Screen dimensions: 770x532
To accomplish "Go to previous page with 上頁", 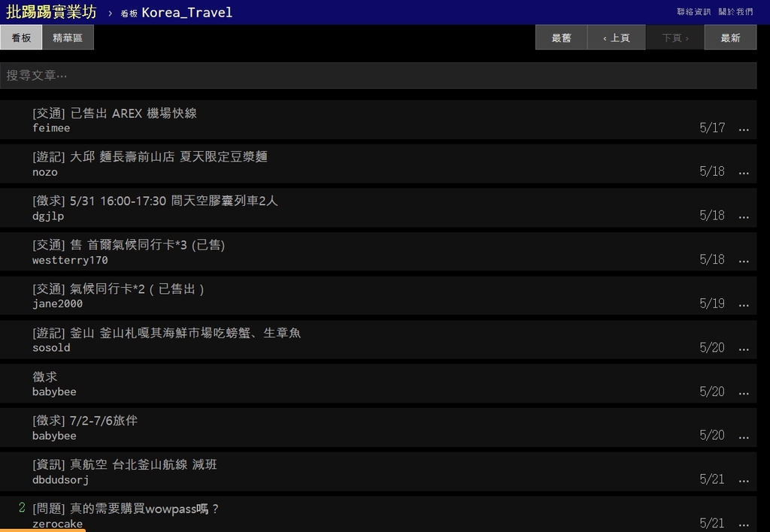I will [x=617, y=38].
